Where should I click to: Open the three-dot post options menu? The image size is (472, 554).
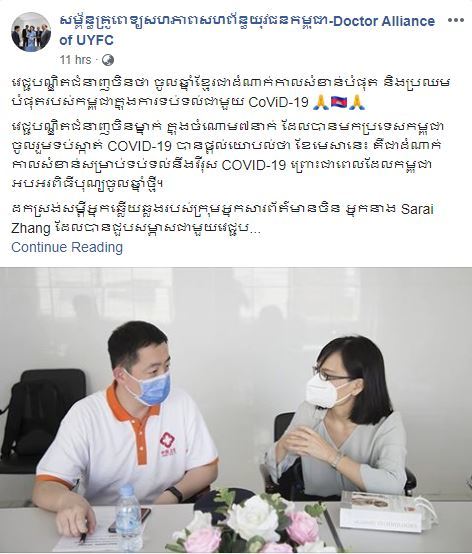(x=455, y=20)
